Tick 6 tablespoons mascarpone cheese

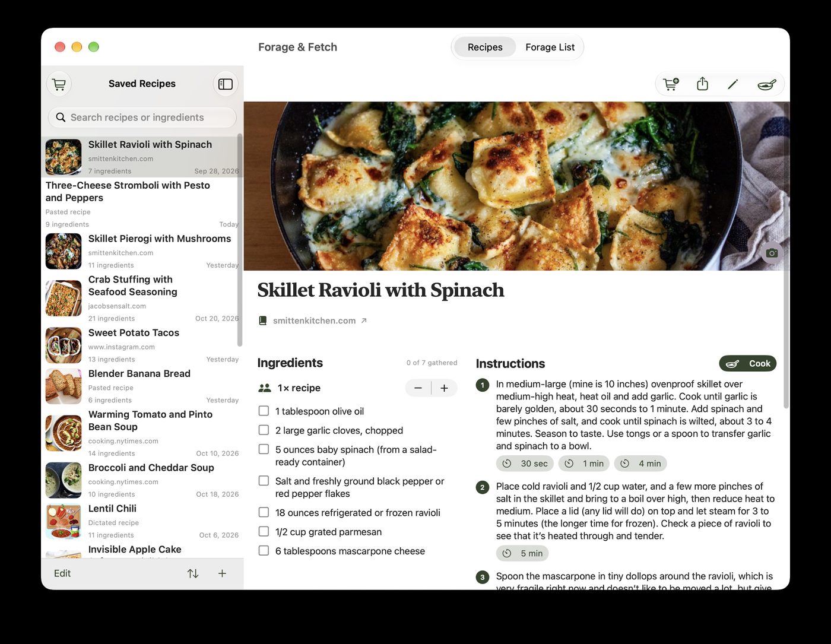(x=264, y=551)
